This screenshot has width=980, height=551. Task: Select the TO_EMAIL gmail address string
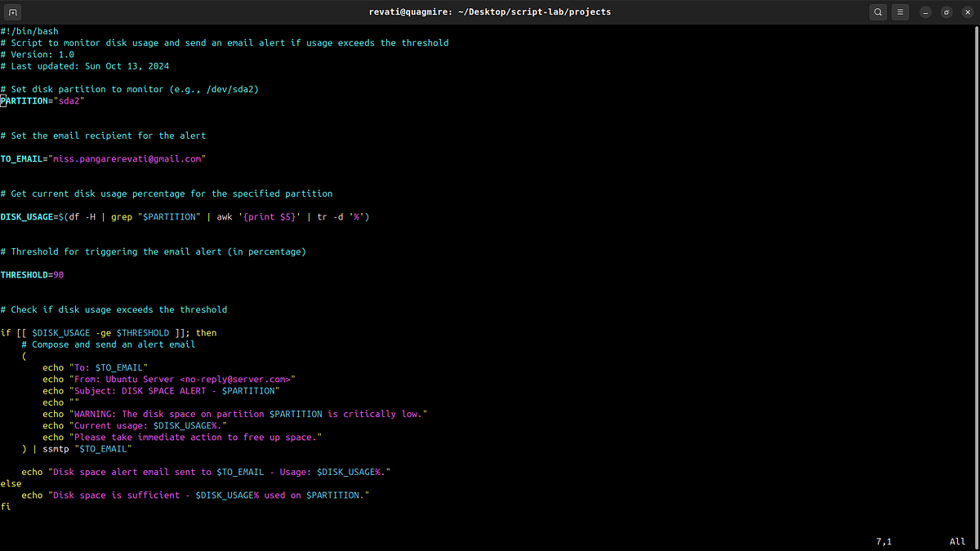click(x=127, y=158)
